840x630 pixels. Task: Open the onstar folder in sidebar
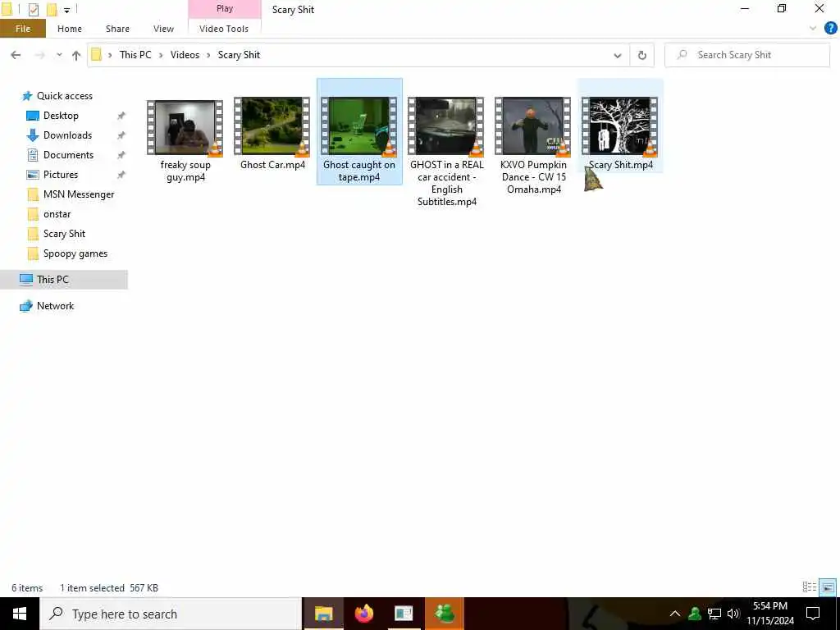[x=57, y=214]
